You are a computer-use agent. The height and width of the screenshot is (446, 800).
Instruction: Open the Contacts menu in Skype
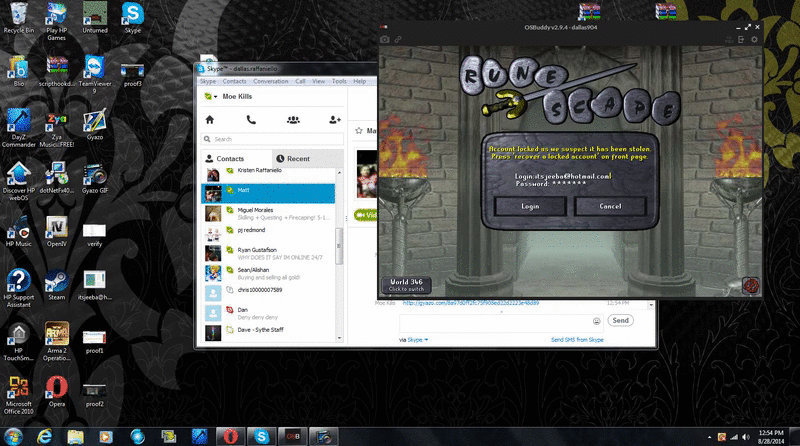[234, 81]
